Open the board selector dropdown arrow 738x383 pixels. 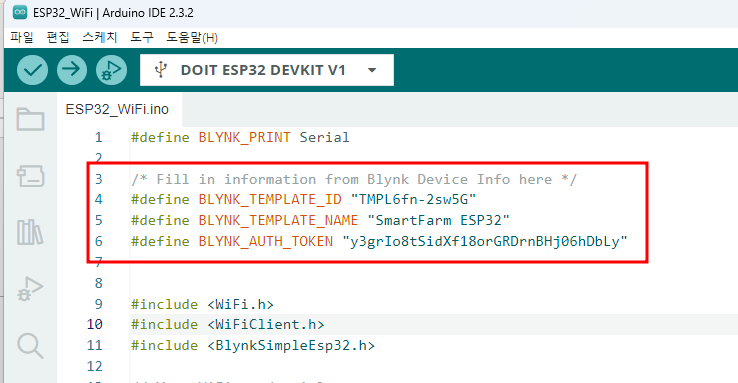372,71
